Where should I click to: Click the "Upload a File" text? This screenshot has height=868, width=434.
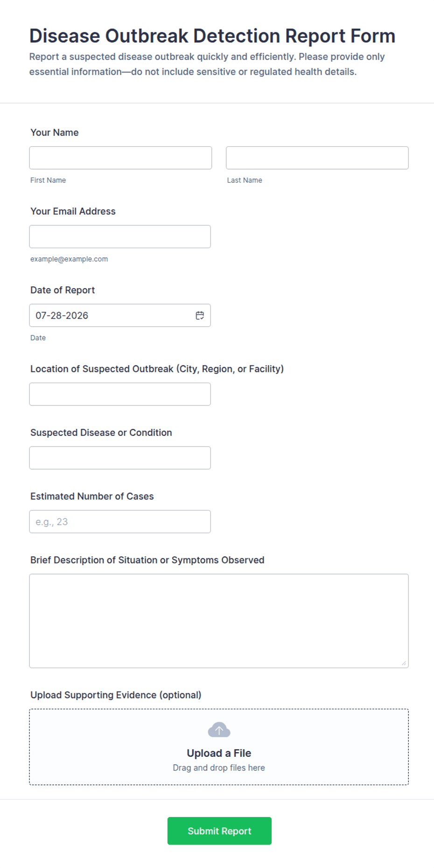coord(219,753)
